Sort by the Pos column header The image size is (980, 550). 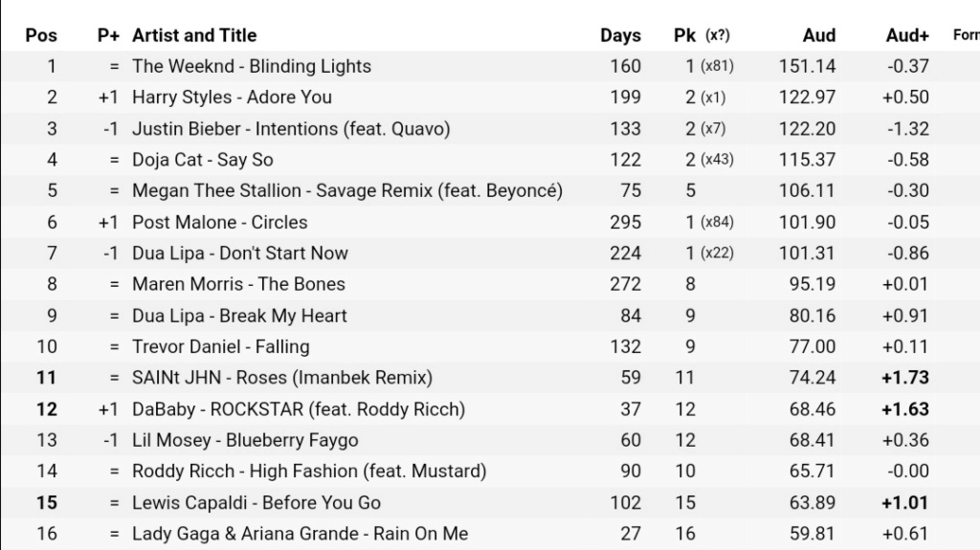coord(41,35)
